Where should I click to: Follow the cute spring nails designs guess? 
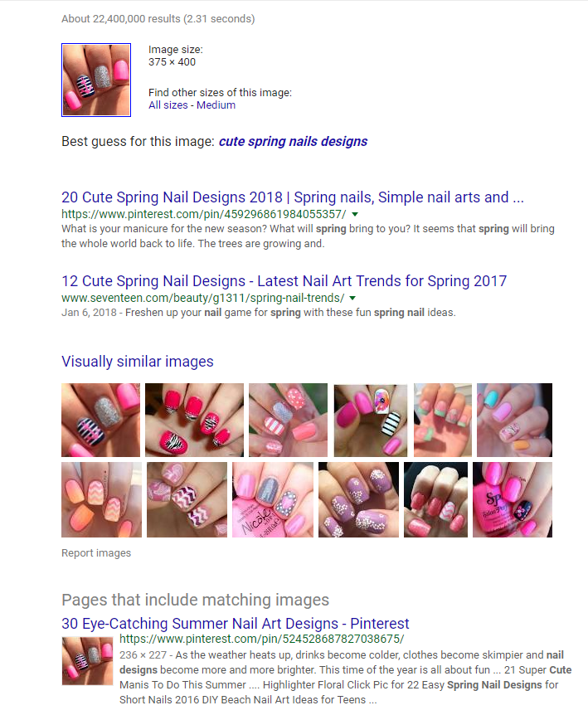coord(293,141)
